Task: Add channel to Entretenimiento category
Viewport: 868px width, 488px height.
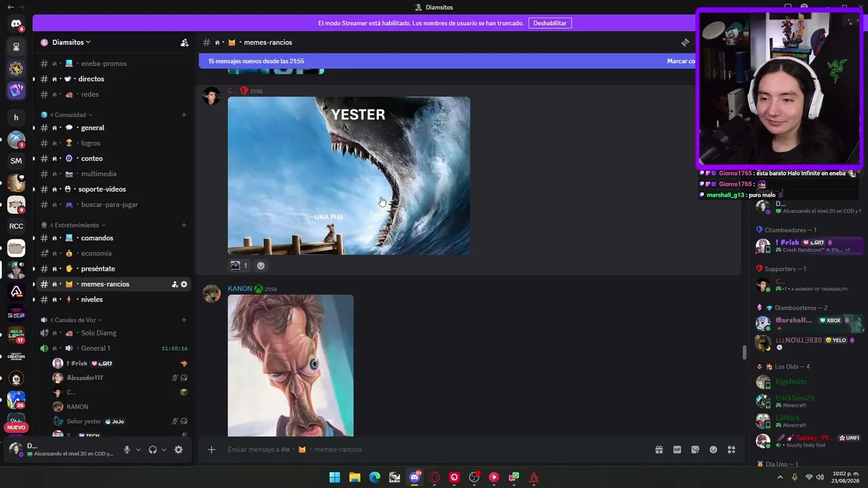Action: (x=184, y=225)
